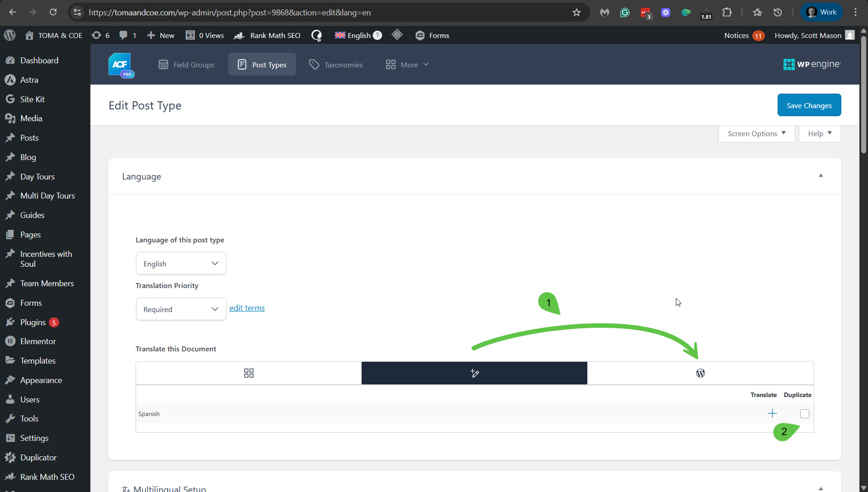Viewport: 868px width, 492px height.
Task: Open the comments bubble in admin bar
Action: [123, 35]
